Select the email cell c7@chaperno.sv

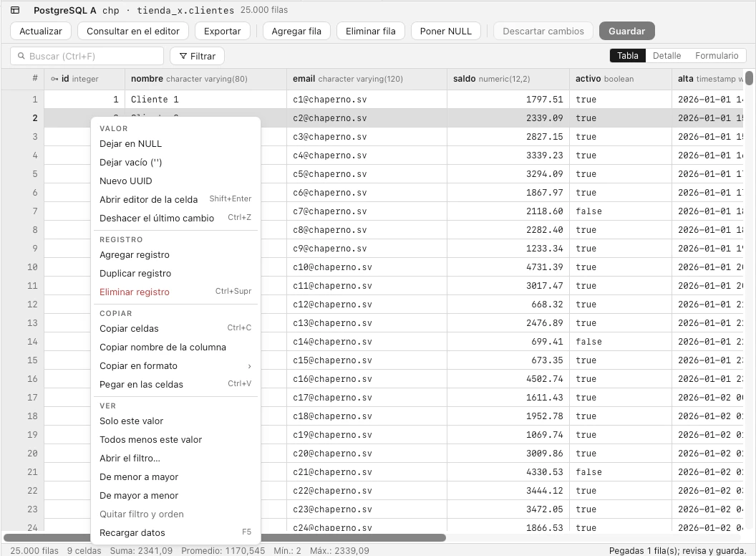367,211
